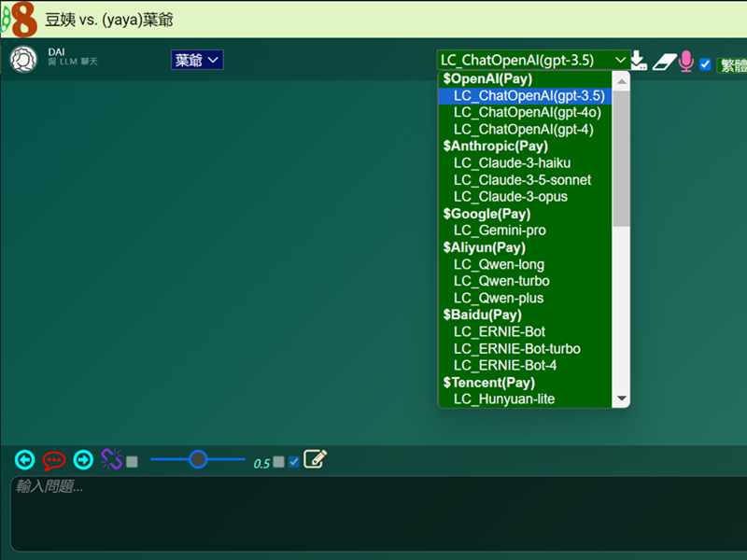The width and height of the screenshot is (747, 560).
Task: Select LC_Claude-3-5-sonnet from the model list
Action: click(x=522, y=179)
